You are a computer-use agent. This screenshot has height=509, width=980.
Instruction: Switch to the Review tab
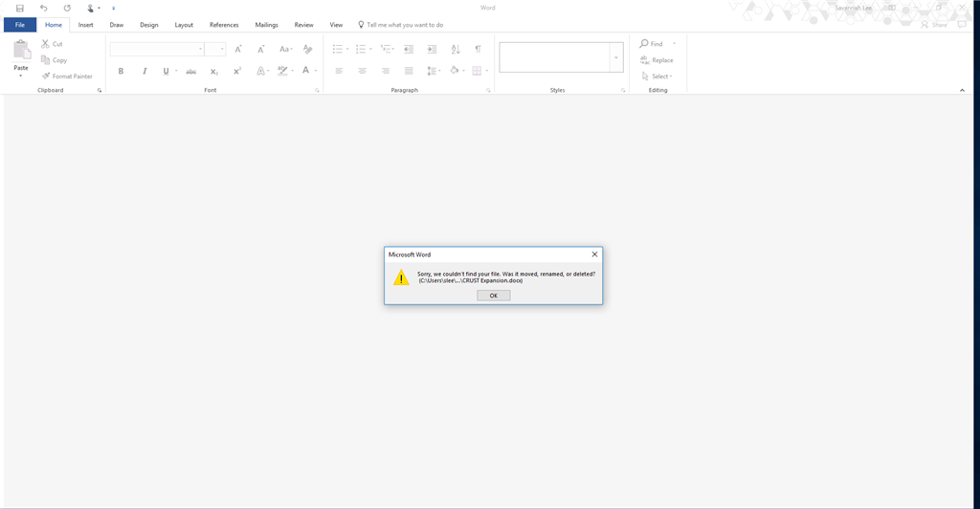[x=303, y=25]
